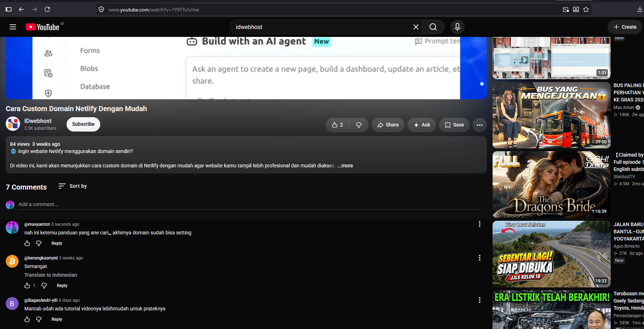Click the video title Cara Custom Domain Netlify
The width and height of the screenshot is (644, 329).
[76, 109]
